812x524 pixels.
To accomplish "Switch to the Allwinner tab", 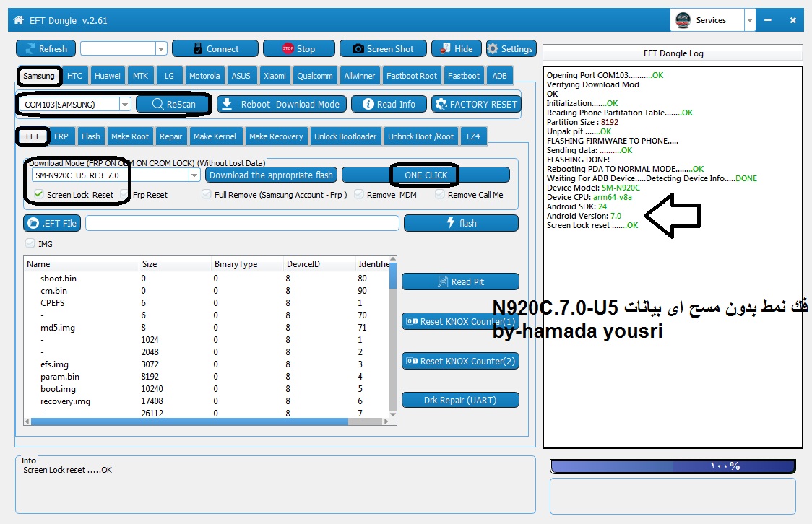I will [x=359, y=76].
